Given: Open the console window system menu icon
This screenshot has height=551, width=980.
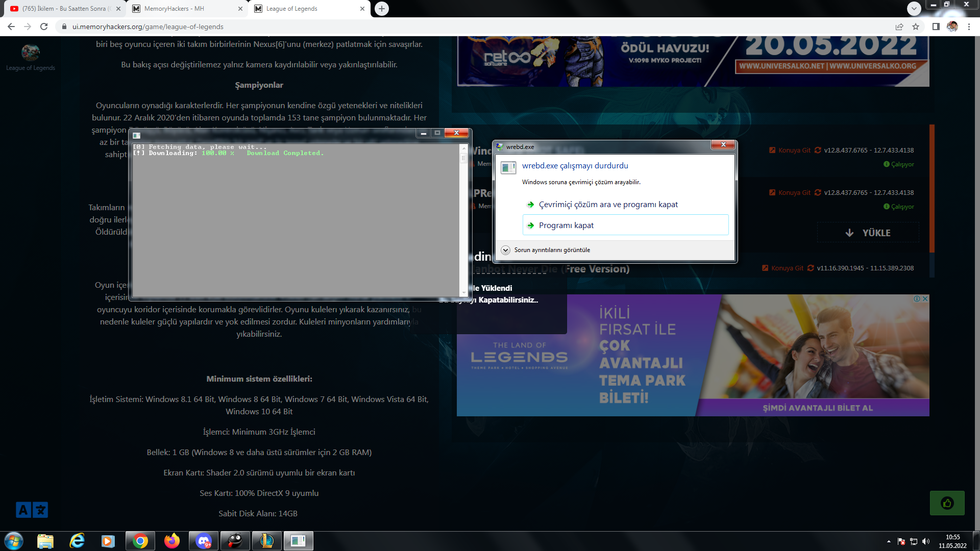Looking at the screenshot, I should (x=137, y=136).
